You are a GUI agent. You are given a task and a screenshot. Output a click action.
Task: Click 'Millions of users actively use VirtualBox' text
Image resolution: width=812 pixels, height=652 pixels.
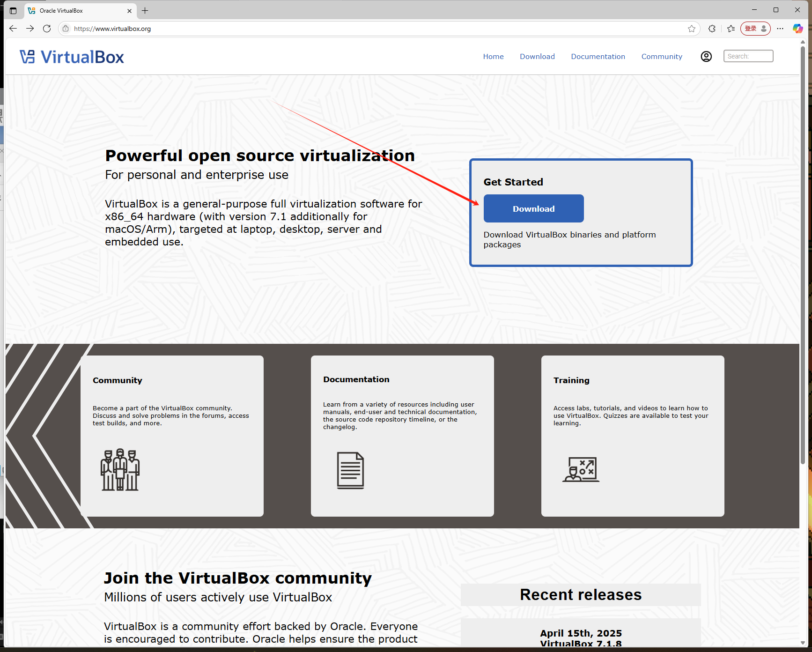pyautogui.click(x=218, y=597)
